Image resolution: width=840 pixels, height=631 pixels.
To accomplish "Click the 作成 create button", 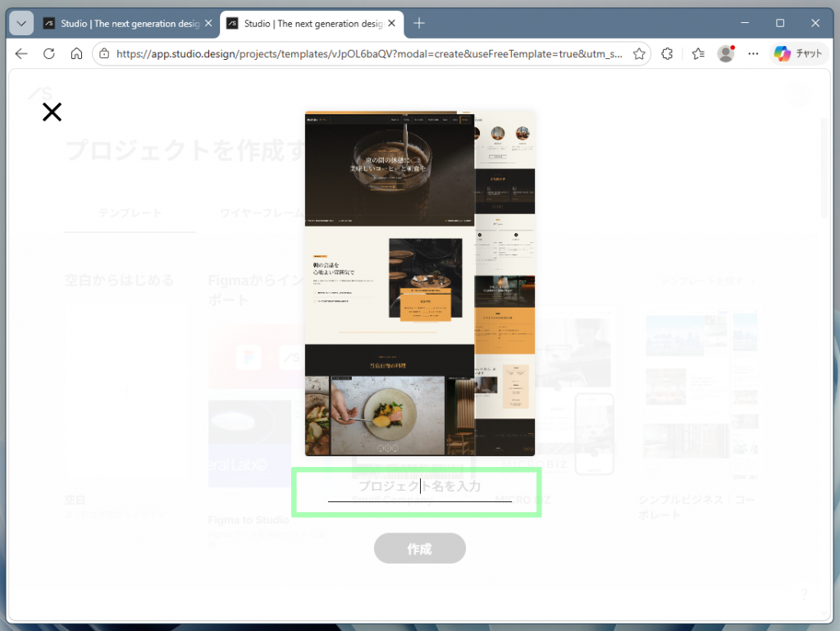I will coord(419,548).
